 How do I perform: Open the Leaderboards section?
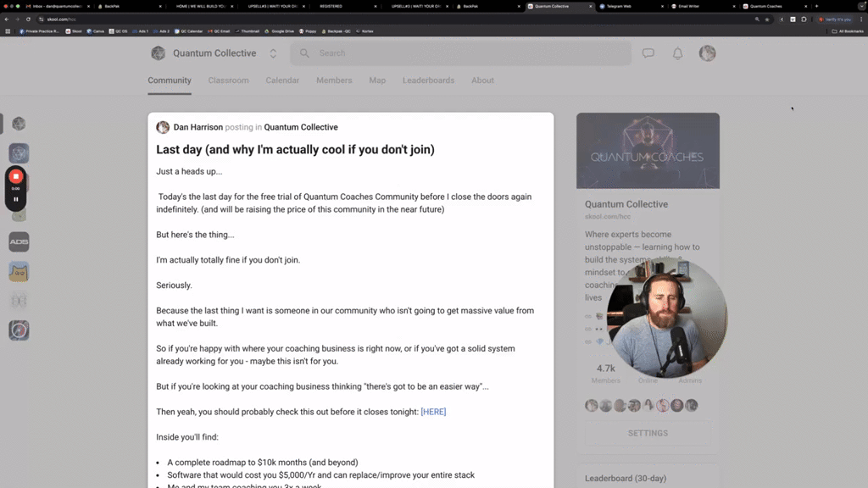428,80
